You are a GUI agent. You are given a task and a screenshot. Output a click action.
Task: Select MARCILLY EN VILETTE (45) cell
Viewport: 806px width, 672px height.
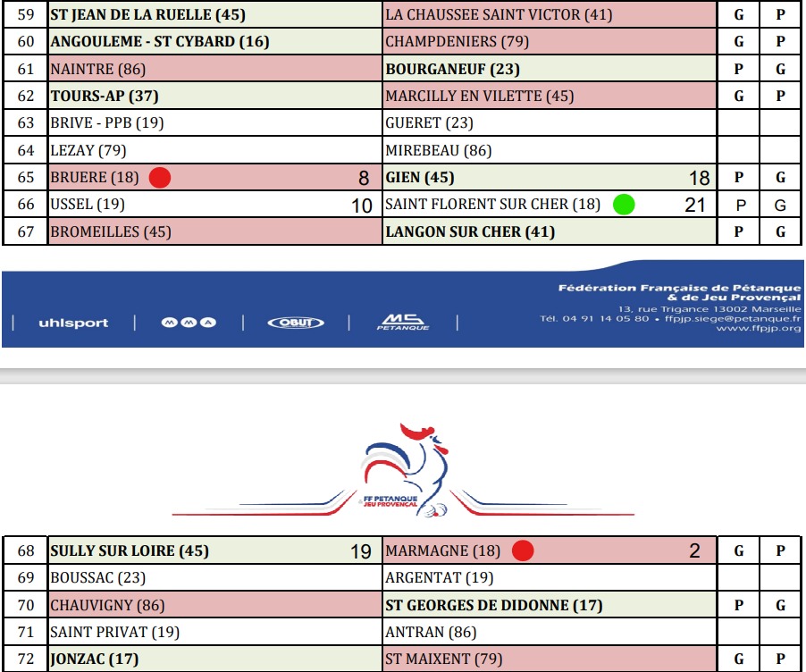tap(550, 96)
